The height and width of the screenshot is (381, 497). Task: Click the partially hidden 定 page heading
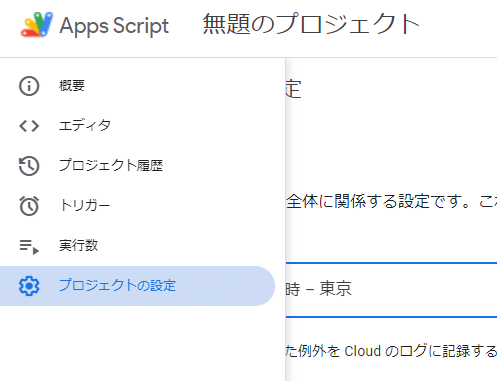(x=294, y=89)
